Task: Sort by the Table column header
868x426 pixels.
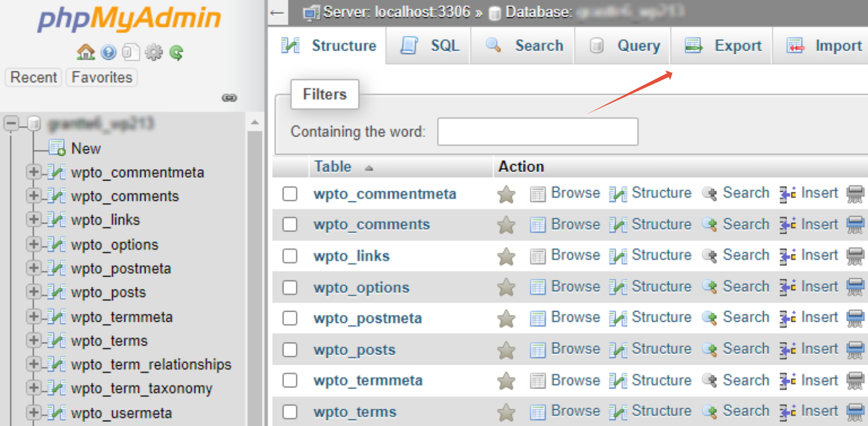Action: coord(333,167)
